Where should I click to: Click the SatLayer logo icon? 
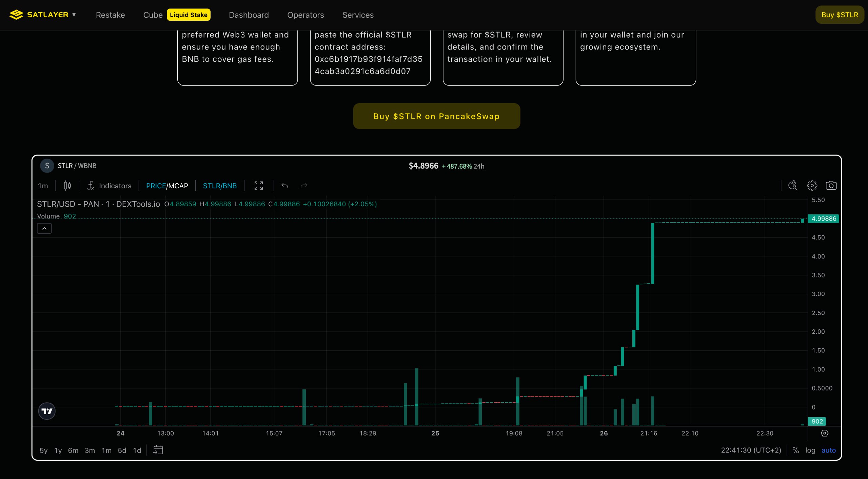point(16,15)
